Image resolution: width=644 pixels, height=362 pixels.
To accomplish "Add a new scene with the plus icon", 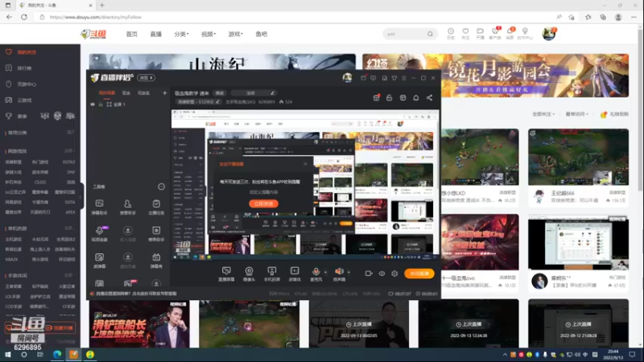I will tap(165, 93).
